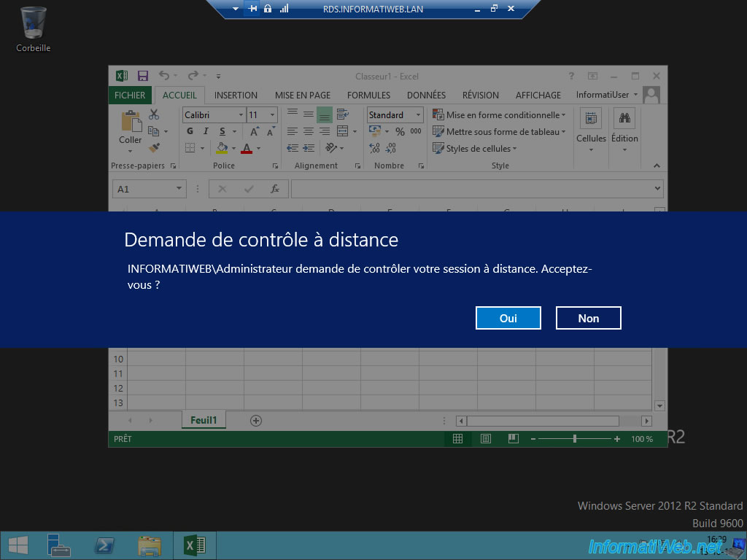Viewport: 747px width, 560px height.
Task: Switch to MISE EN PAGE tab
Action: pyautogui.click(x=303, y=96)
